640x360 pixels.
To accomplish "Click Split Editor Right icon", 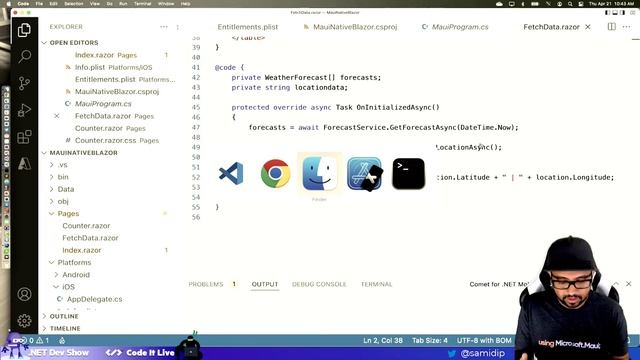I will click(x=611, y=27).
